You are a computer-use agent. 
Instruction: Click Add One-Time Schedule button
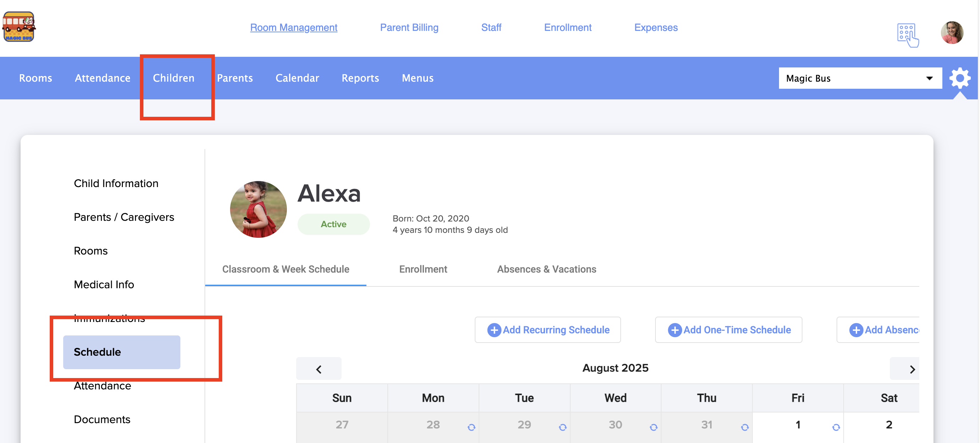pyautogui.click(x=728, y=329)
